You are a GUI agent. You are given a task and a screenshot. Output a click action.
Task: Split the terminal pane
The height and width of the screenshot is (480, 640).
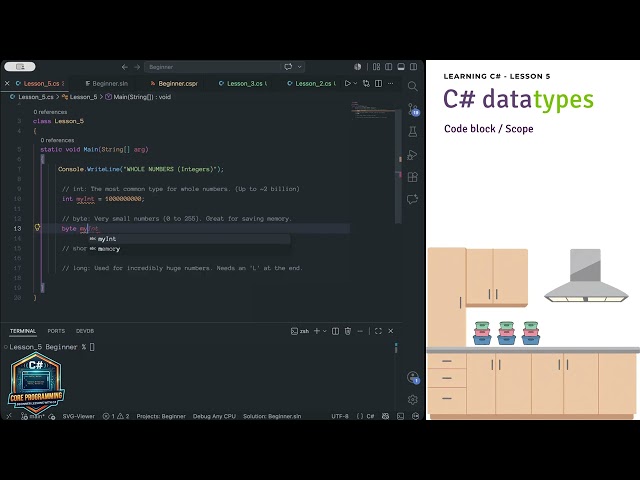335,331
